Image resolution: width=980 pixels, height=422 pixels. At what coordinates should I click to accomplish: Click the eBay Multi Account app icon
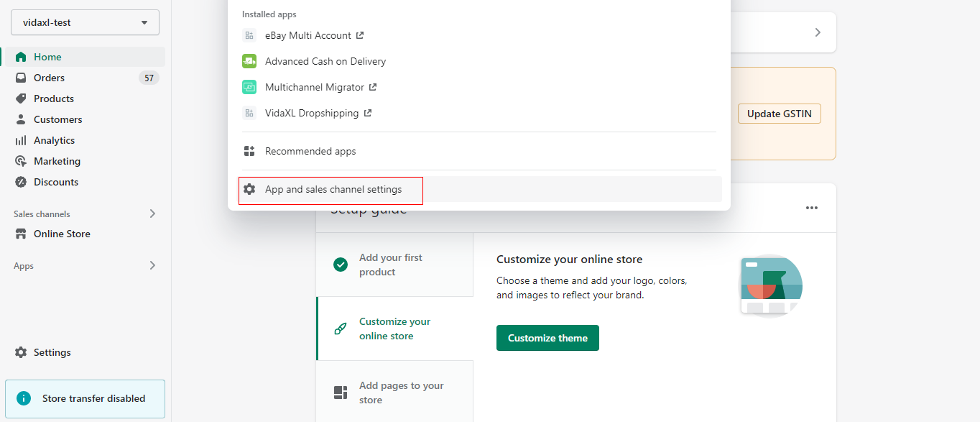point(249,35)
